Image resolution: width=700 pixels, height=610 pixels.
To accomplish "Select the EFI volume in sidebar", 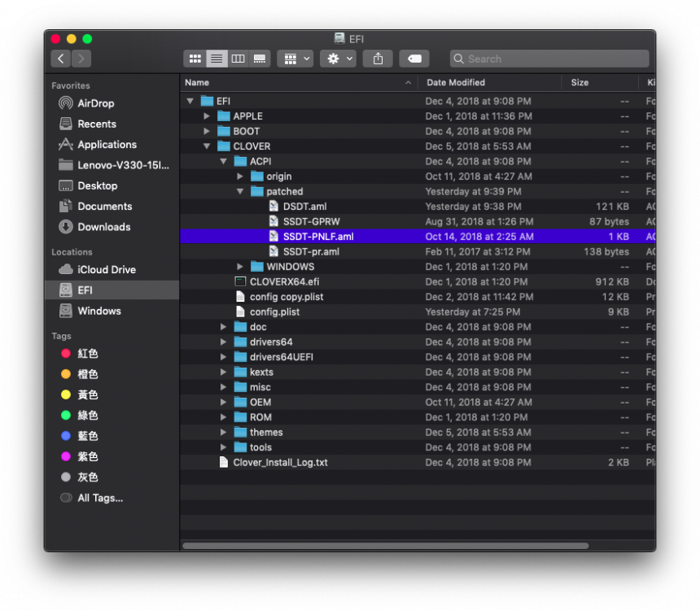I will 112,290.
